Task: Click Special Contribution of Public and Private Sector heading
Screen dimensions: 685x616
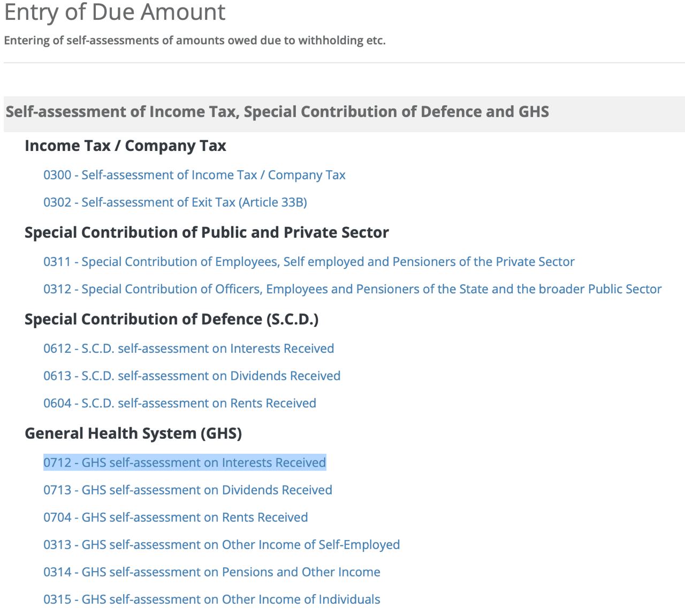Action: [x=207, y=232]
